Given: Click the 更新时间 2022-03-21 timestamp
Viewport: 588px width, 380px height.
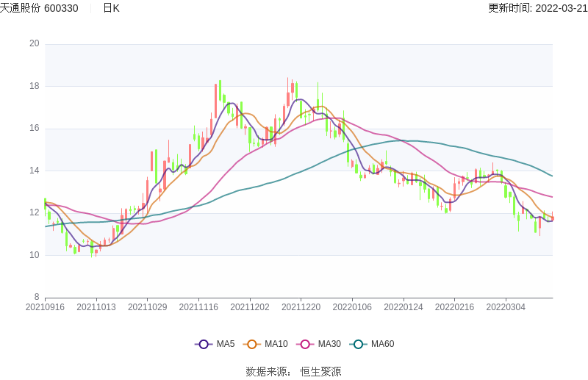Looking at the screenshot, I should point(537,8).
